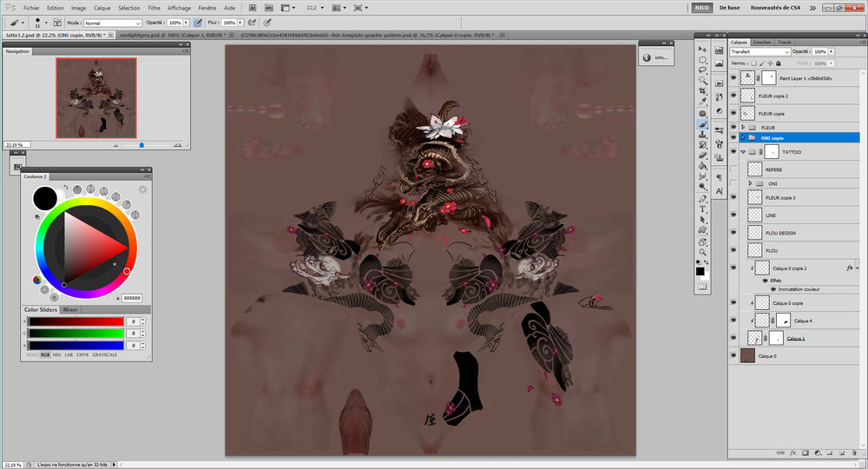Toggle lock all (padlock) for layer

coord(778,63)
